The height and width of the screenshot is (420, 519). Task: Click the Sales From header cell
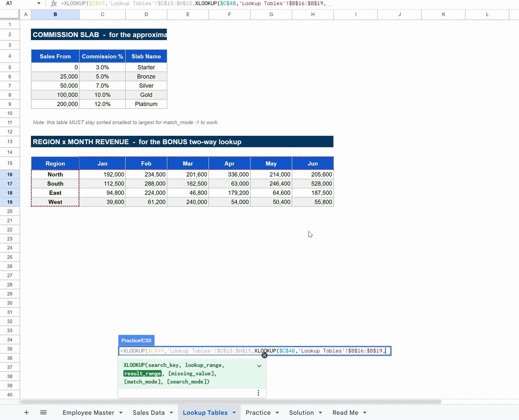(x=55, y=56)
